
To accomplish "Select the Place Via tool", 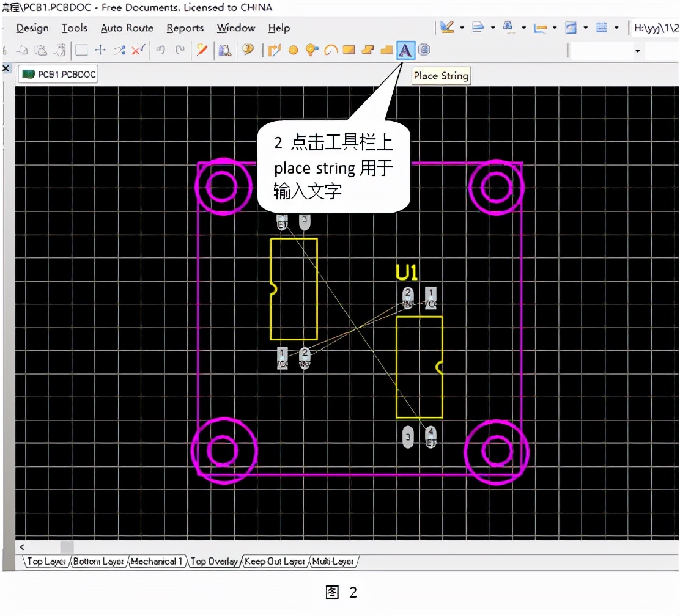I will coord(311,50).
